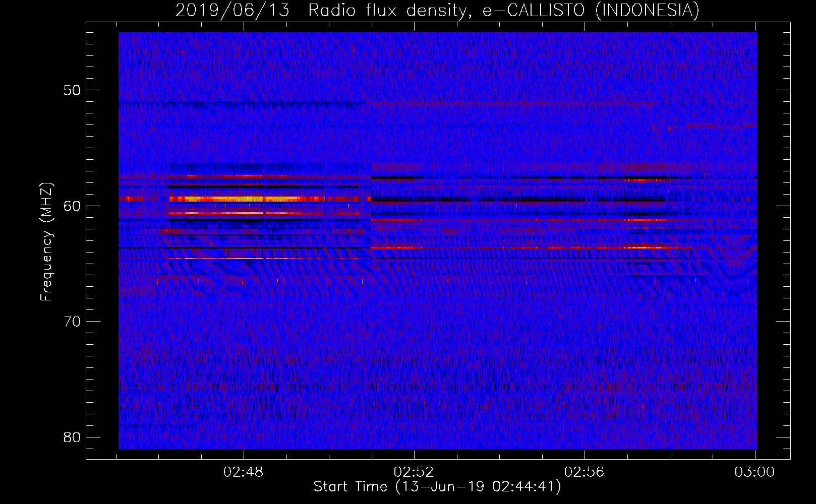Click the 70 frequency tick label

(72, 322)
